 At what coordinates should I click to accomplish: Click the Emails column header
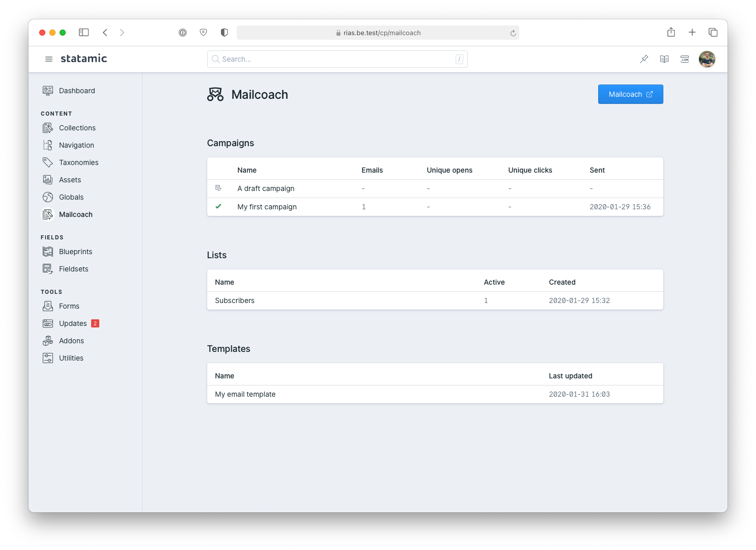[x=372, y=170]
